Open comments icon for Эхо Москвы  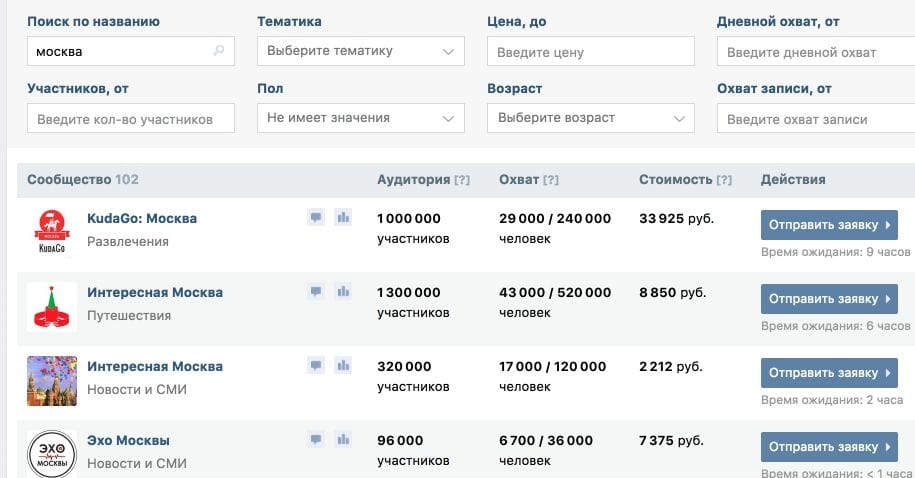(316, 439)
